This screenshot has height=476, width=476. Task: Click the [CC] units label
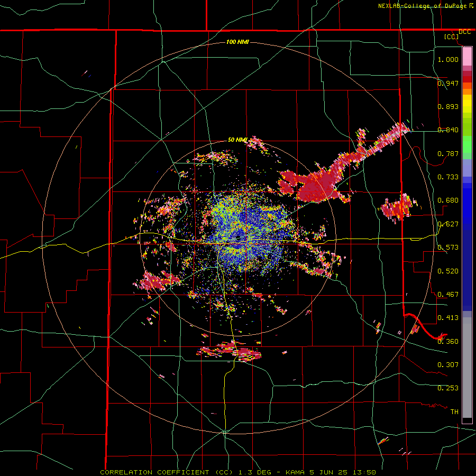(451, 36)
